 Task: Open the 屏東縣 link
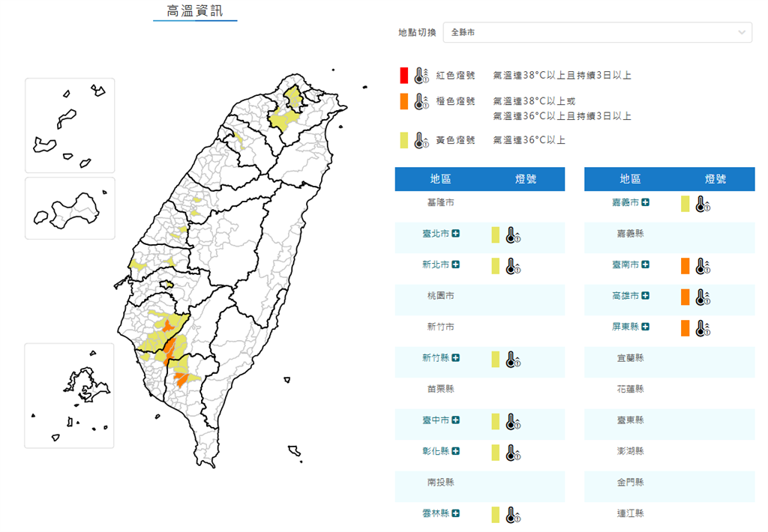(626, 327)
